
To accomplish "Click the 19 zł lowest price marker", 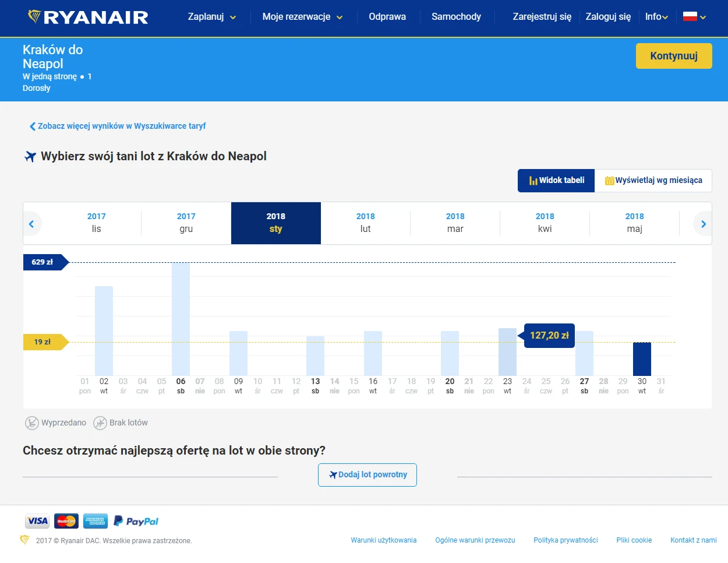I will [45, 342].
